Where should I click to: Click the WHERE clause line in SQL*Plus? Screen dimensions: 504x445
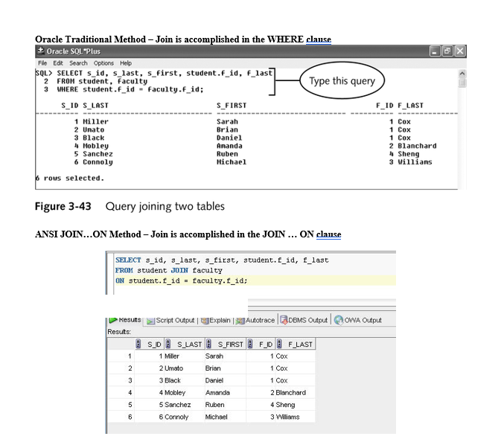tap(130, 89)
